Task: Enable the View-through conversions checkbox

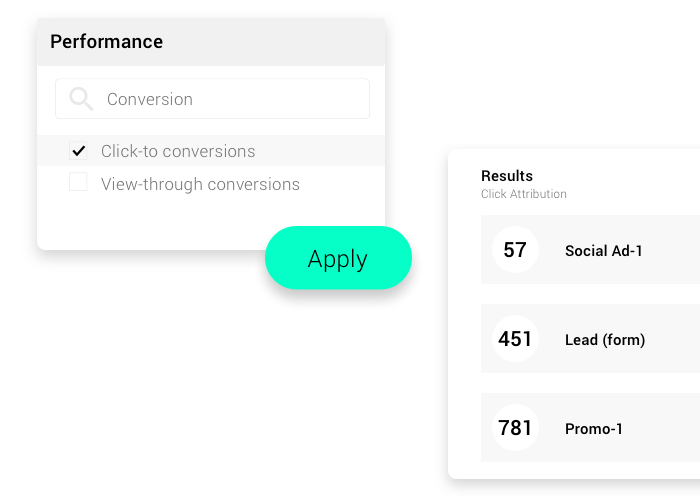Action: [78, 182]
